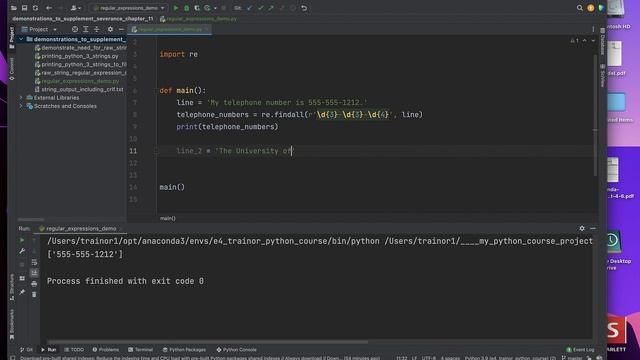Screen dimensions: 640x360
Task: Open the SciView tool window tab
Action: click(x=602, y=76)
